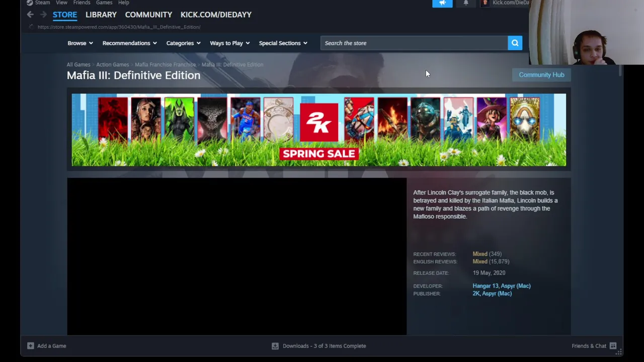The width and height of the screenshot is (644, 362).
Task: Open the Steam menu
Action: [42, 3]
